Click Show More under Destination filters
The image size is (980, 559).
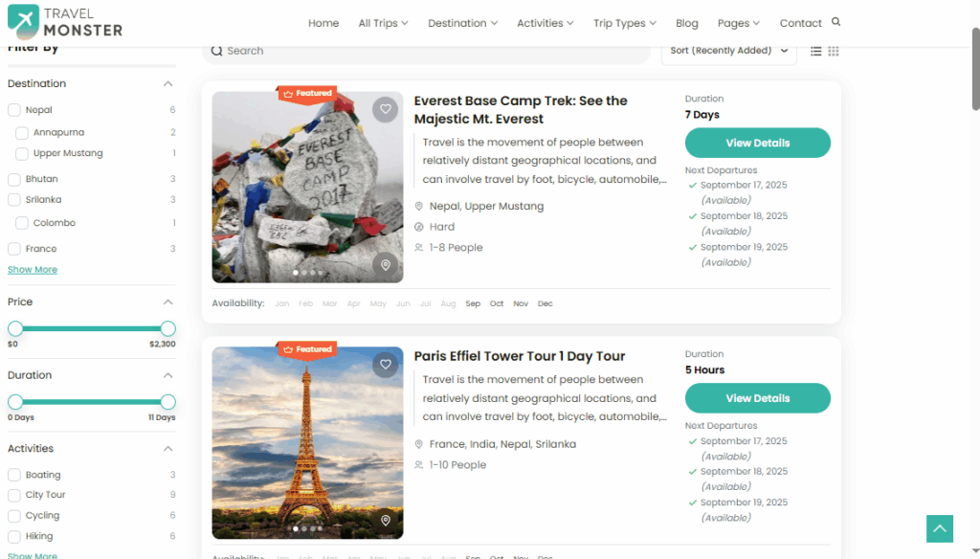tap(33, 270)
